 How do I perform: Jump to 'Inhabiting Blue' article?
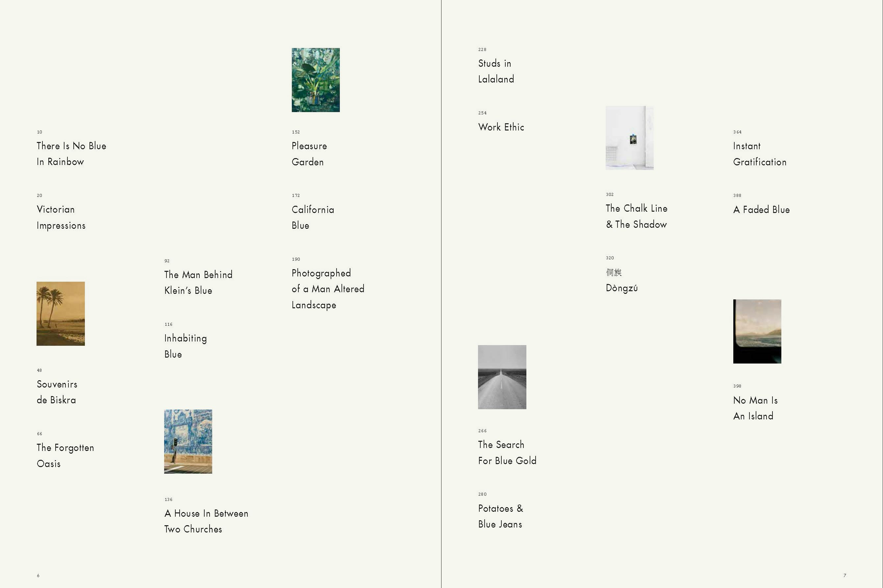185,346
